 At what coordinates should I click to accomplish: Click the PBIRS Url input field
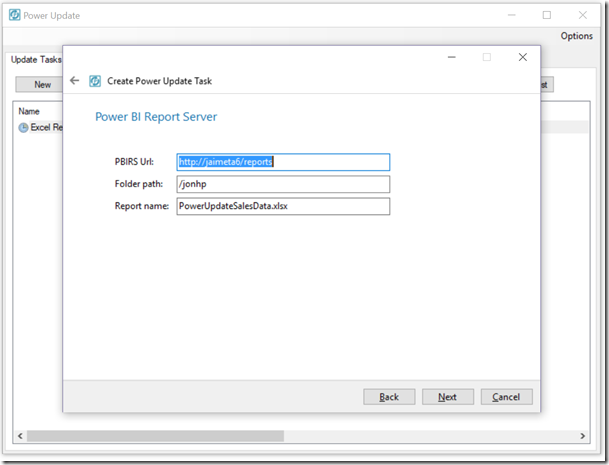coord(283,162)
